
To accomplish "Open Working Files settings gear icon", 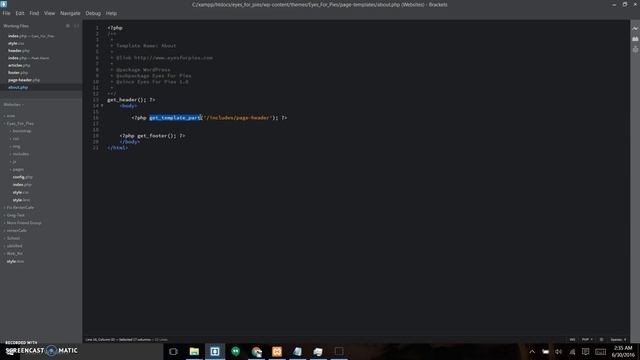I will click(68, 26).
